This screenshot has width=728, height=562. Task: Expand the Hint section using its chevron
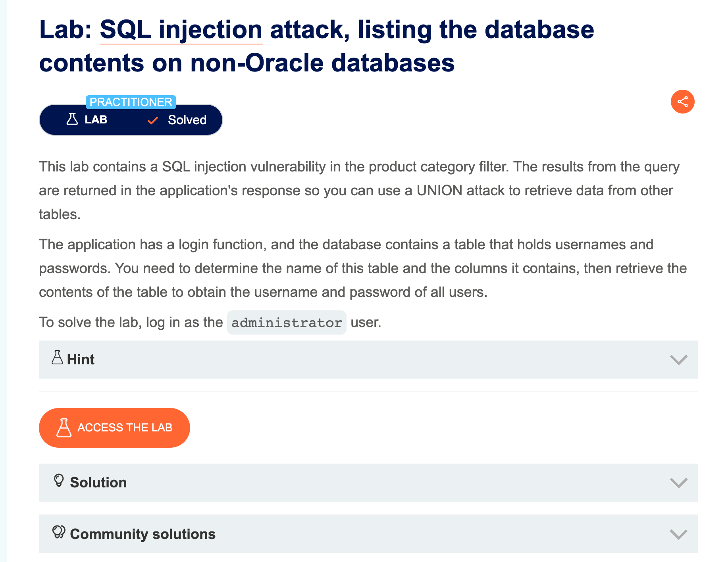click(x=678, y=360)
